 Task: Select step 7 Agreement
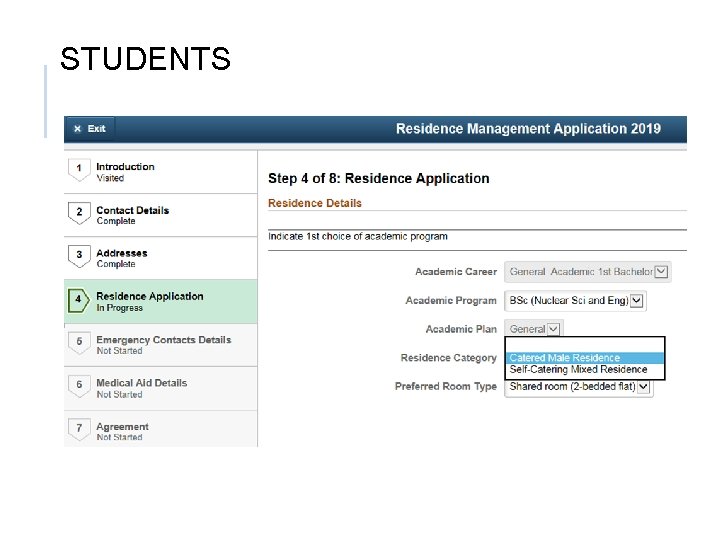click(161, 429)
